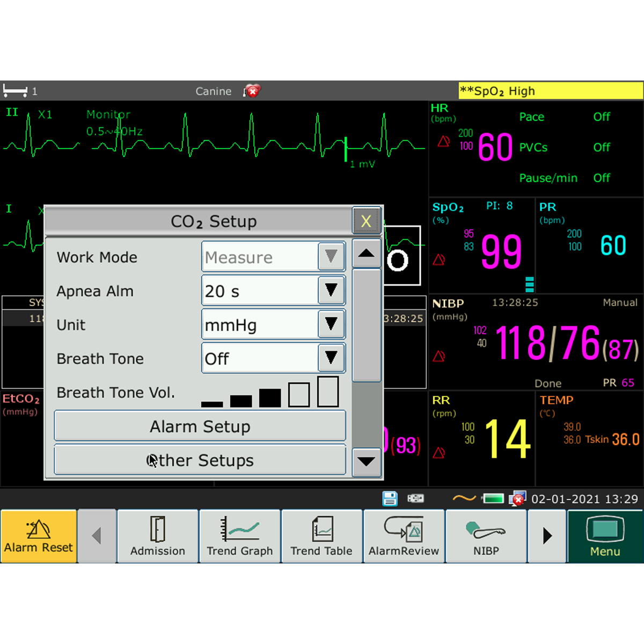The height and width of the screenshot is (644, 644).
Task: Expand the Apnea Alm dropdown arrow
Action: click(331, 290)
